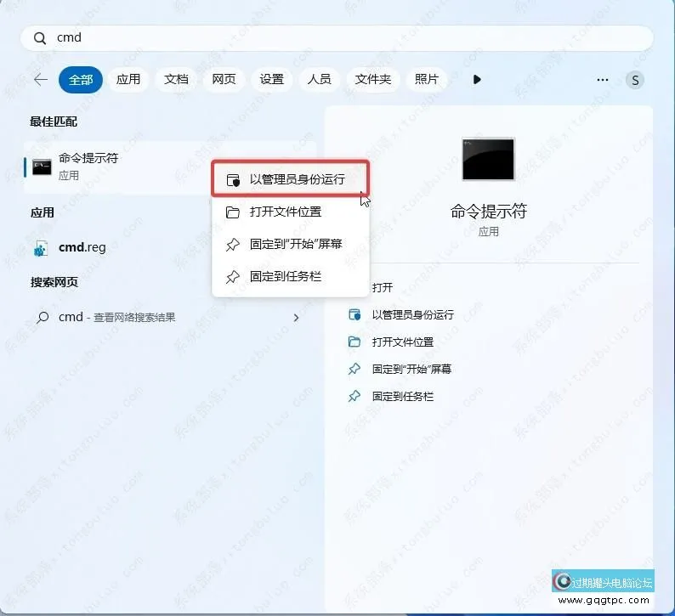Click pin icon beside 固定到"开始"屏幕 in context menu
The image size is (675, 616).
[x=233, y=245]
